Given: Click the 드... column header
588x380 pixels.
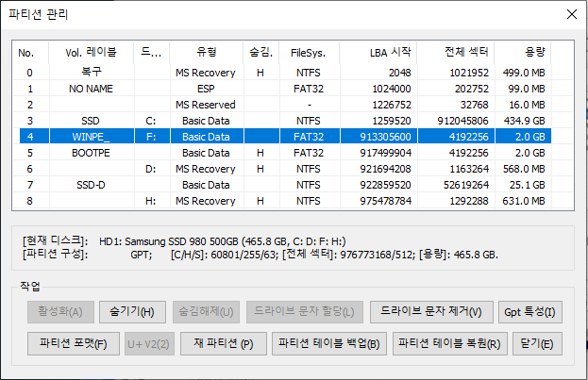Looking at the screenshot, I should click(x=152, y=53).
